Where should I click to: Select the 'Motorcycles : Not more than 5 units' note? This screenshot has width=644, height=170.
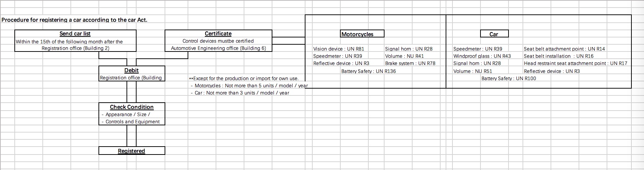tap(249, 85)
